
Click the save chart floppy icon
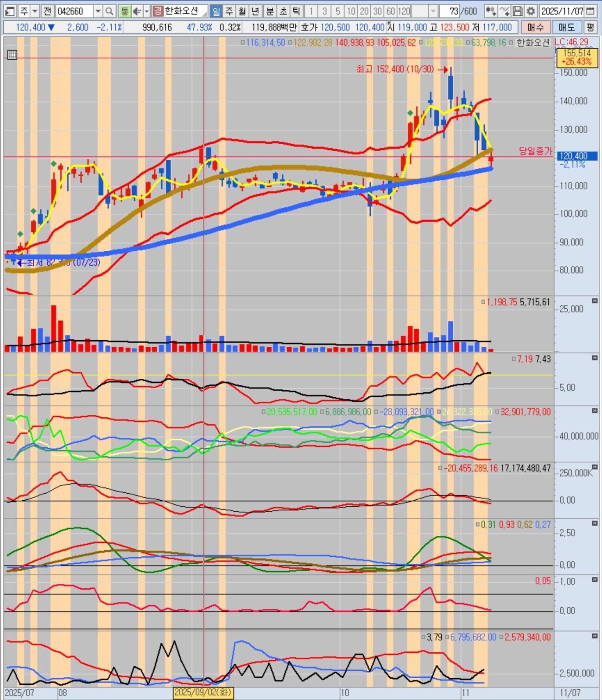point(518,11)
